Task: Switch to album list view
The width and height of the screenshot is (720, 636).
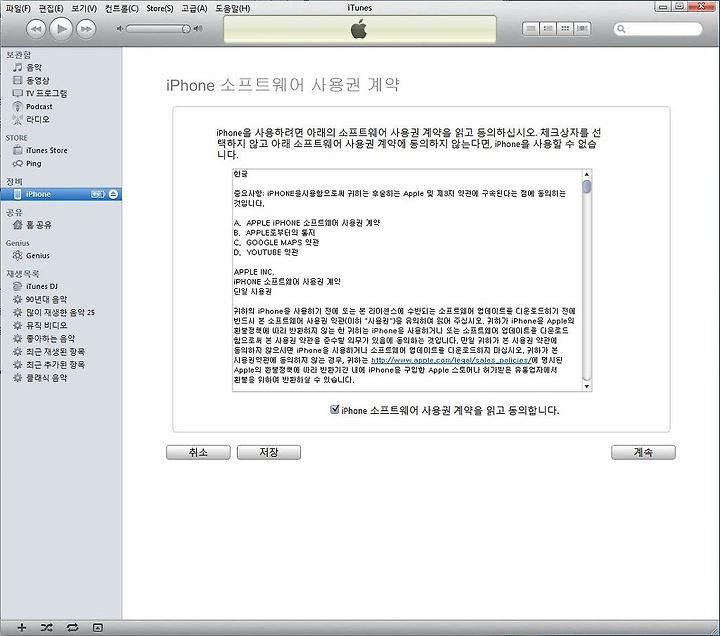Action: pos(548,29)
